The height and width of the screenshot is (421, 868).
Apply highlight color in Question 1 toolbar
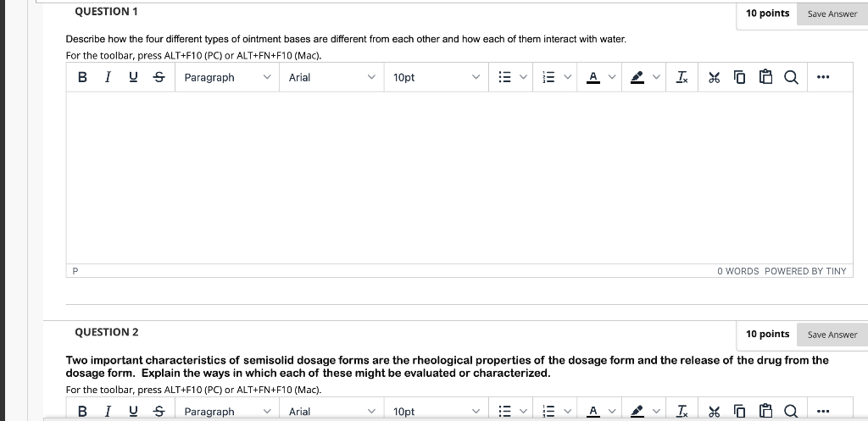[637, 77]
